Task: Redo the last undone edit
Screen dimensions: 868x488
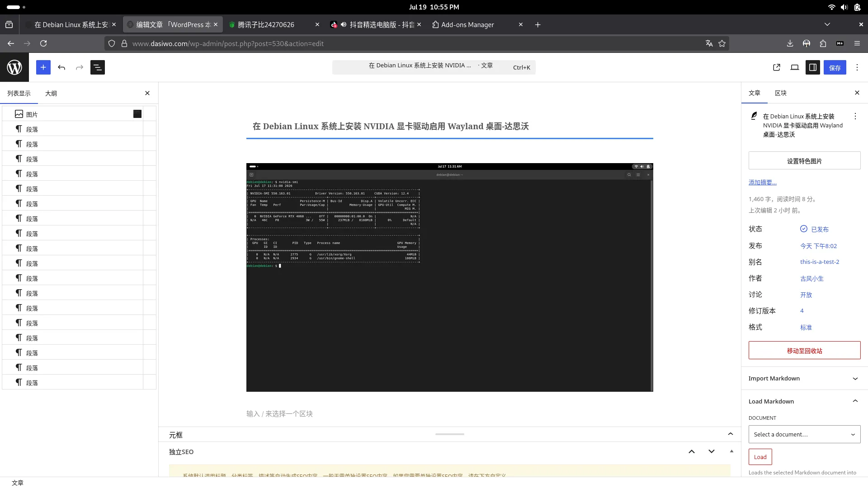Action: point(80,67)
